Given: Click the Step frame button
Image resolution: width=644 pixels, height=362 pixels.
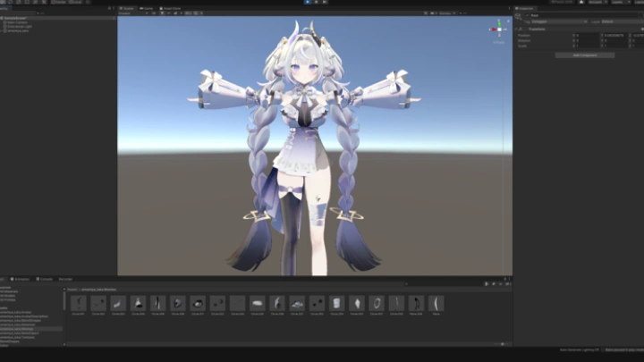Looking at the screenshot, I should coord(325,2).
